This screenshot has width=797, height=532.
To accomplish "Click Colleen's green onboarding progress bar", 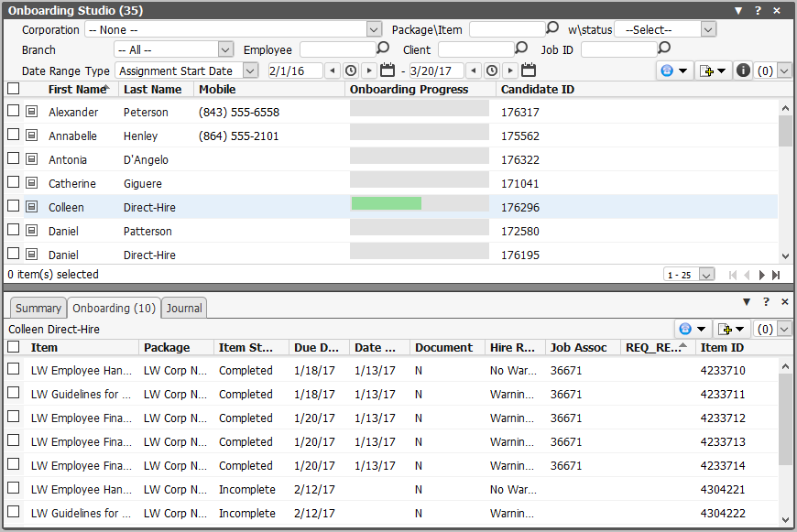I will (387, 203).
